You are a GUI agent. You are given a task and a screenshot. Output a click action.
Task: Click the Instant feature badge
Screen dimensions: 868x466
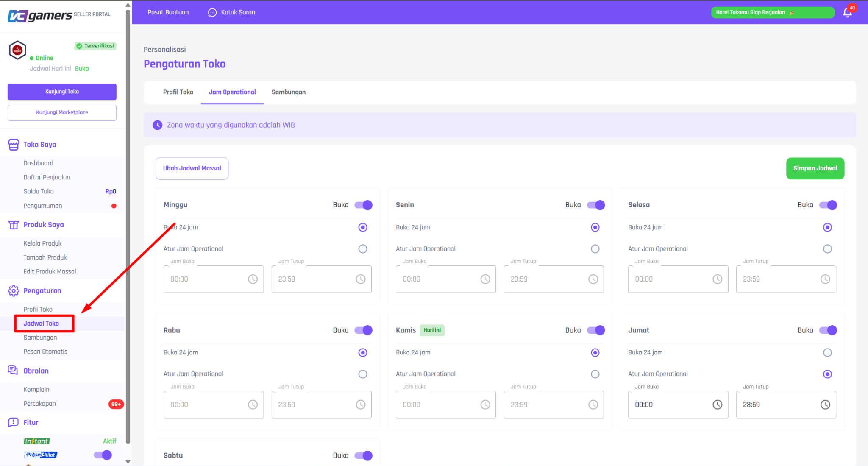click(x=36, y=441)
